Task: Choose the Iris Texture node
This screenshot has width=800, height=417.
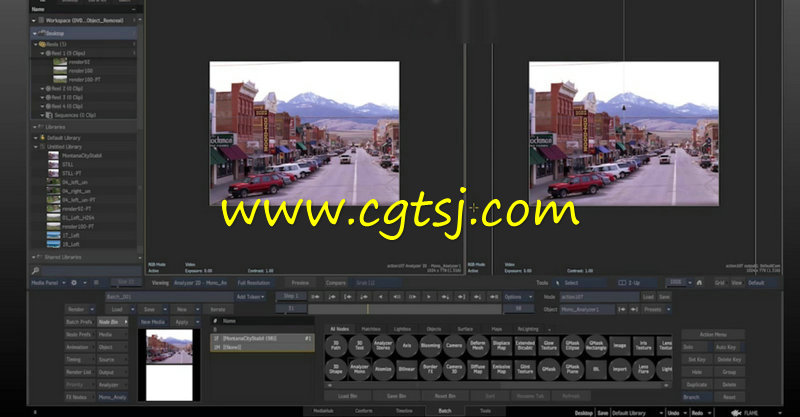Action: (643, 346)
